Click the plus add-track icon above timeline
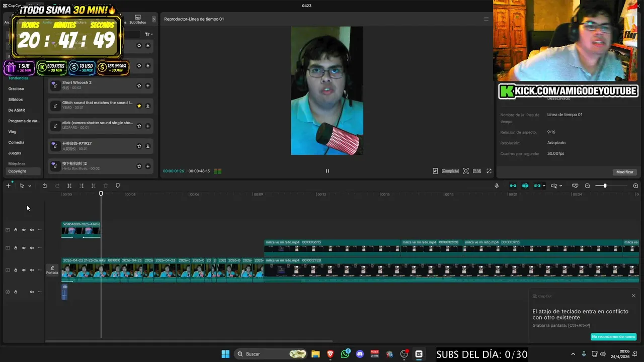644x362 pixels. (8, 186)
